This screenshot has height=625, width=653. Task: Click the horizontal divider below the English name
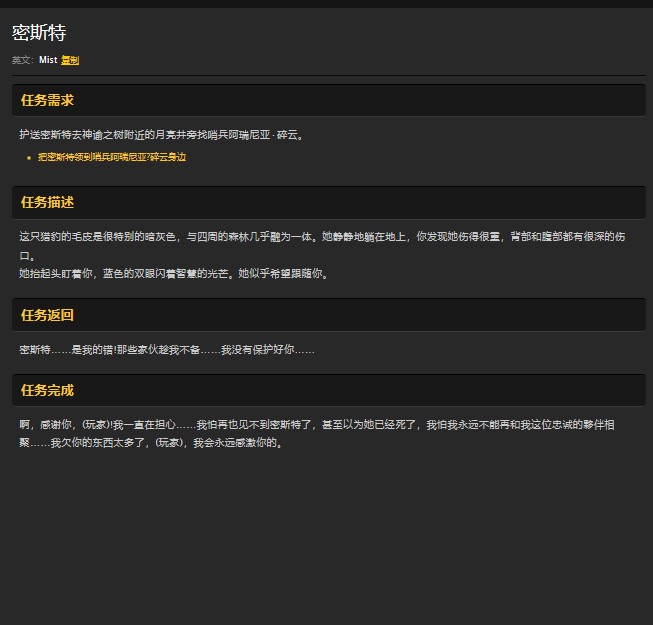pos(326,76)
